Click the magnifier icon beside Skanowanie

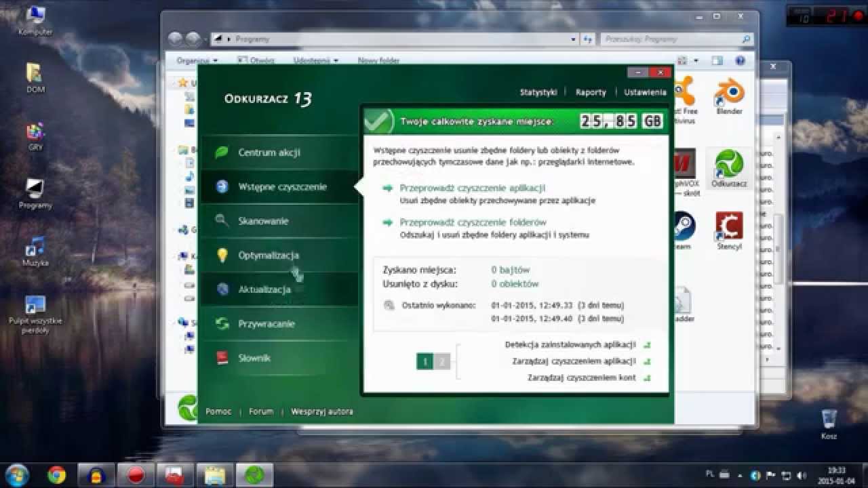(x=222, y=220)
